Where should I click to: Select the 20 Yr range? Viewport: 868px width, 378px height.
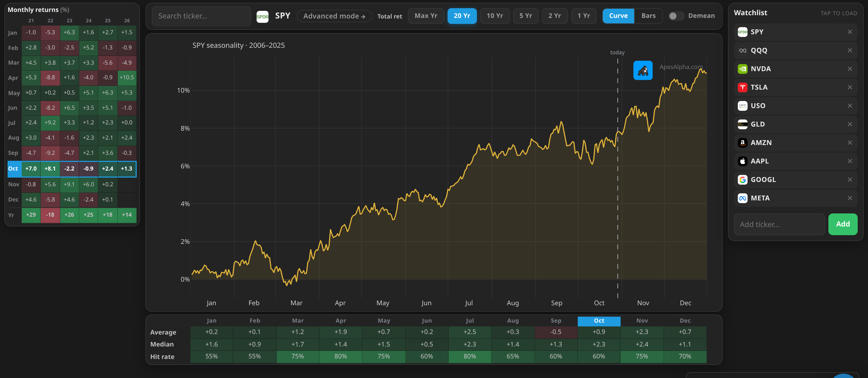tap(462, 16)
